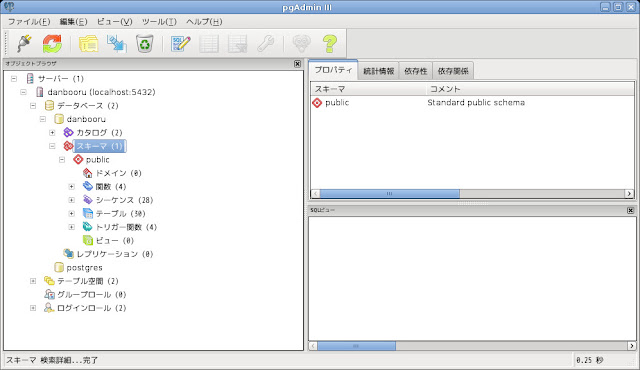
Task: Expand the トリガー関数 (4) node
Action: (x=71, y=227)
